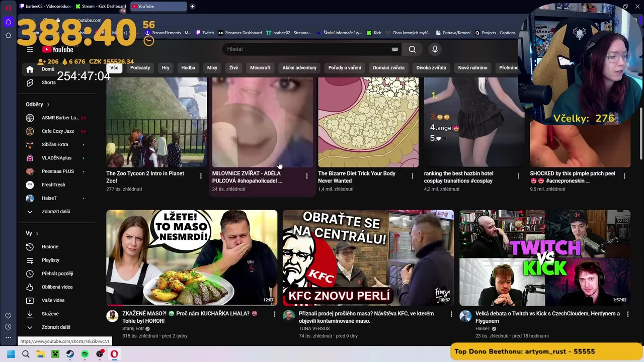Start voice search with microphone icon

coord(435,49)
